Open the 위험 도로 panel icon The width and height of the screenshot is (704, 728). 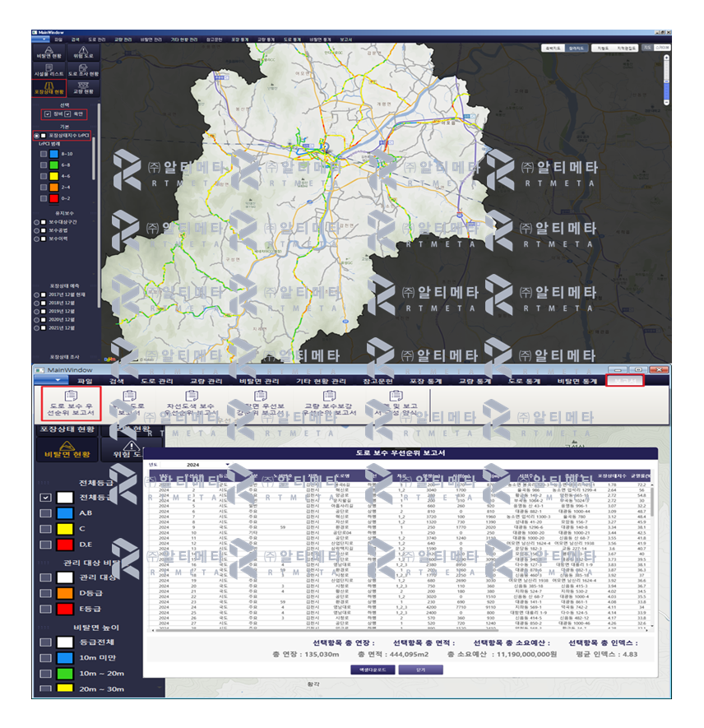[x=83, y=53]
